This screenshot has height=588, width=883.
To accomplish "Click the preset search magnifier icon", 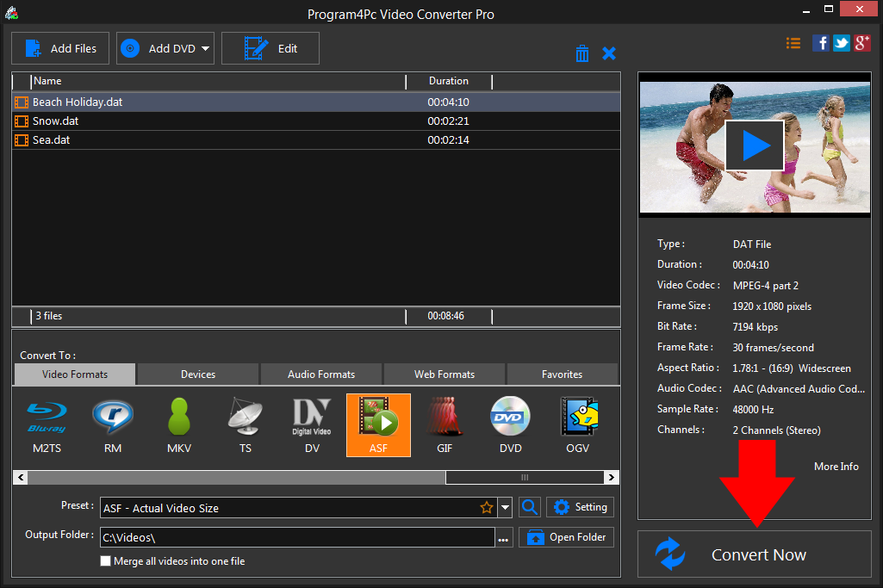I will [x=531, y=507].
